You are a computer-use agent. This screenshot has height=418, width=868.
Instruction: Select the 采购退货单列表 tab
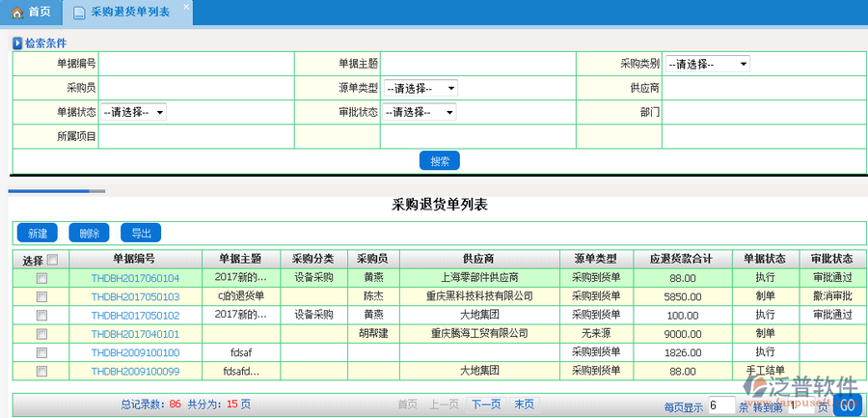[x=128, y=13]
